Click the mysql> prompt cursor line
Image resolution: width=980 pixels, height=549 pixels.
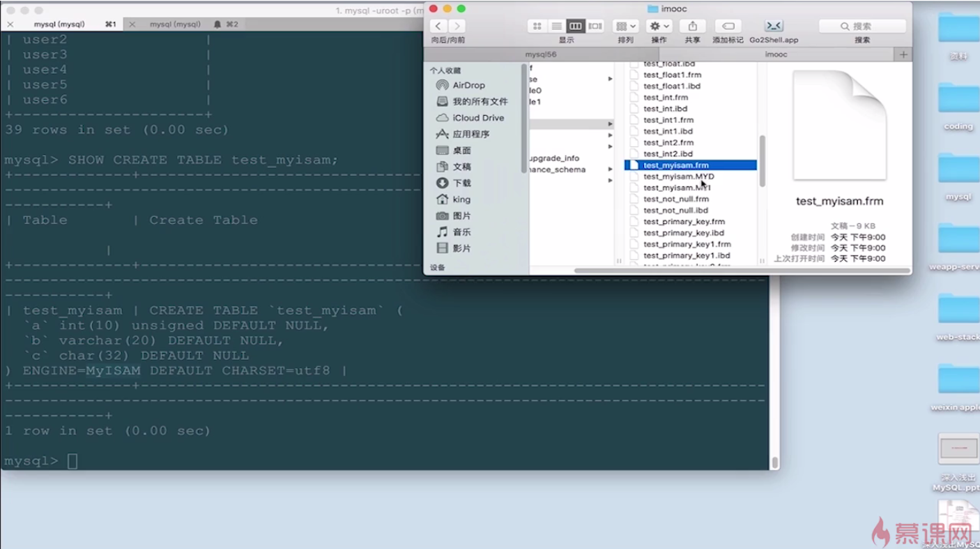(x=72, y=461)
